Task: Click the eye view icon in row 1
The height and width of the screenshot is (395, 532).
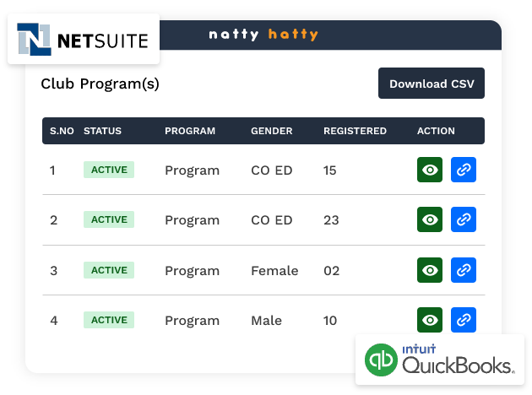Action: [x=430, y=170]
